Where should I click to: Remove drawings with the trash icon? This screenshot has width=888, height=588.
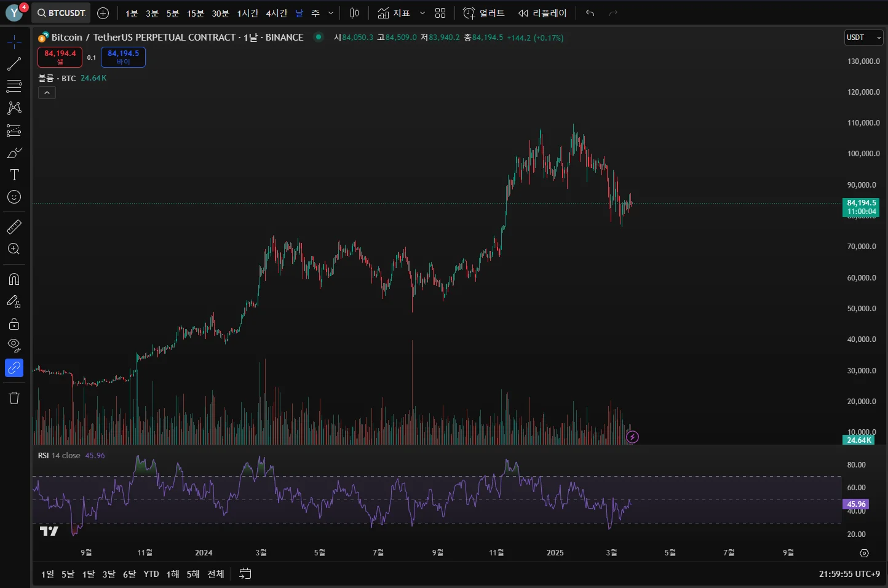coord(14,398)
